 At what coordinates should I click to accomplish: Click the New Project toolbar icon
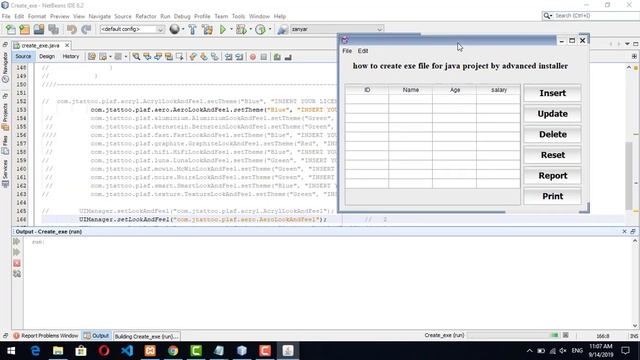(24, 29)
